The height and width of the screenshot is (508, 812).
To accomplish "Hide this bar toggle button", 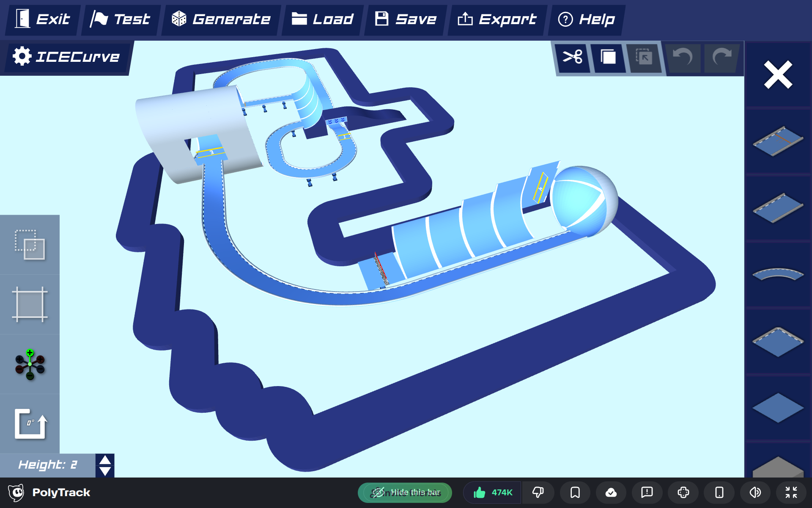I will click(405, 493).
